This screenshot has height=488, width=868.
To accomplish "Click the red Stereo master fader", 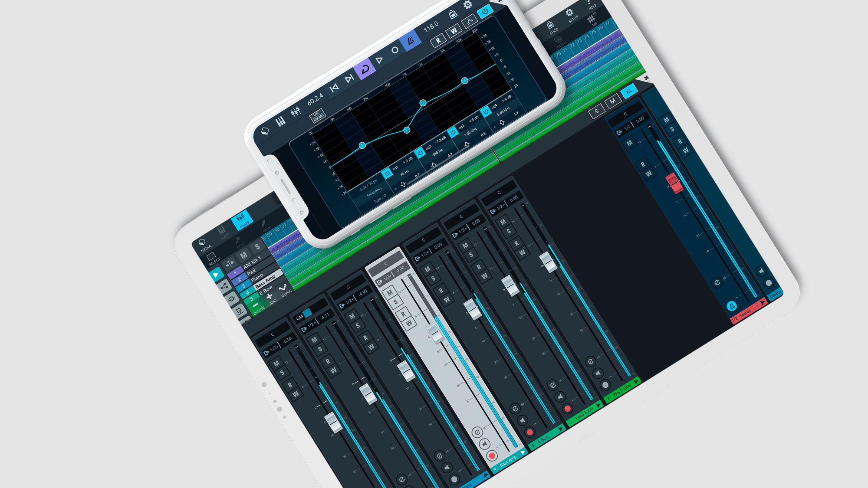I will coord(674,183).
